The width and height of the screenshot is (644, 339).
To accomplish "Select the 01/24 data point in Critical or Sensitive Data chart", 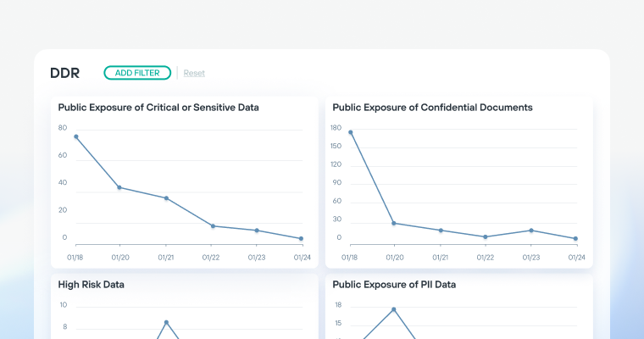I will (x=301, y=238).
